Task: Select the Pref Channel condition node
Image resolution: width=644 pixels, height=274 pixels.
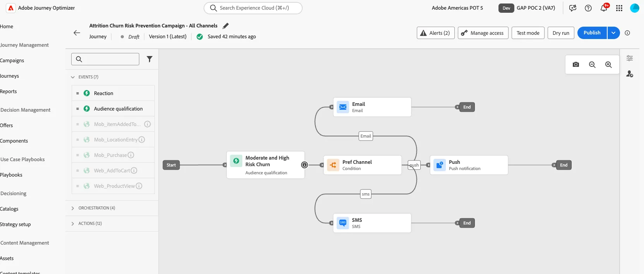Action: [x=362, y=165]
